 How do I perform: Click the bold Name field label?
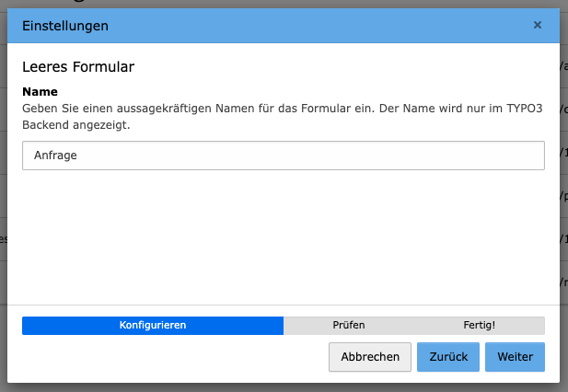[x=40, y=92]
